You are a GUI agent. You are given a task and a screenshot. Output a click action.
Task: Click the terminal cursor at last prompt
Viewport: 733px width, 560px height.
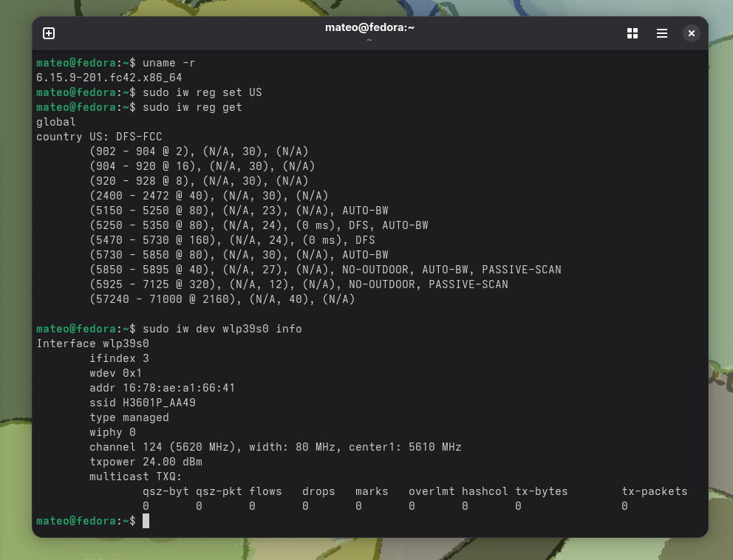[146, 521]
